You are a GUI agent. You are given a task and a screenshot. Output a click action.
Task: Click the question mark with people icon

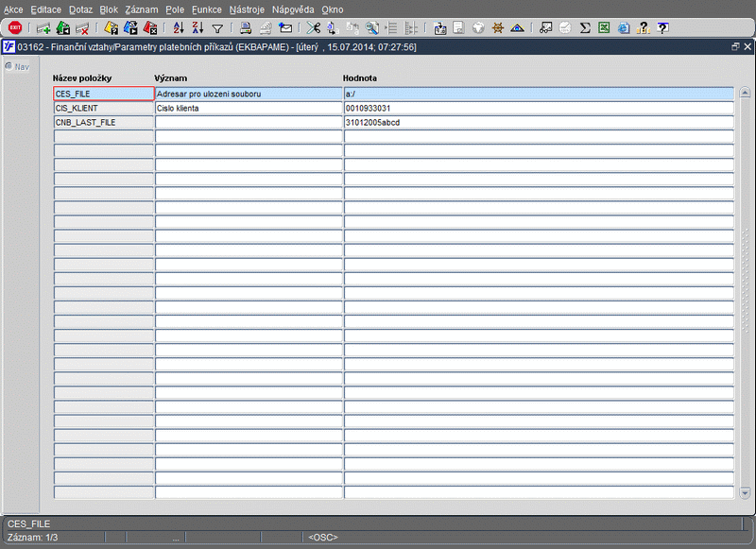point(644,28)
